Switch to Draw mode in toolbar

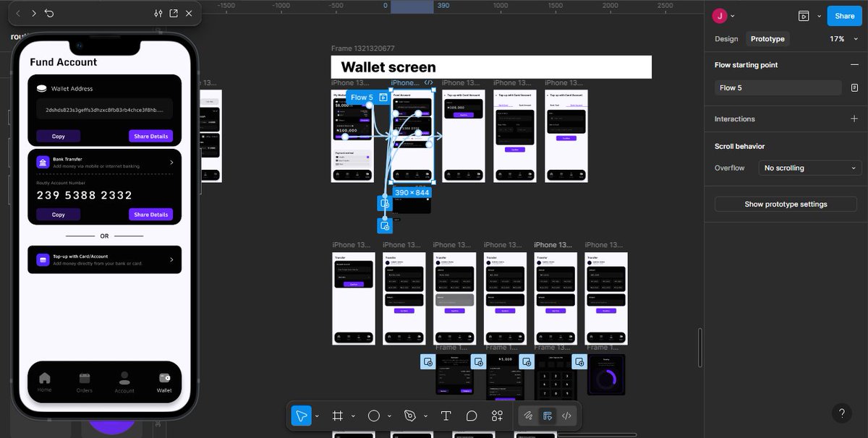click(528, 416)
